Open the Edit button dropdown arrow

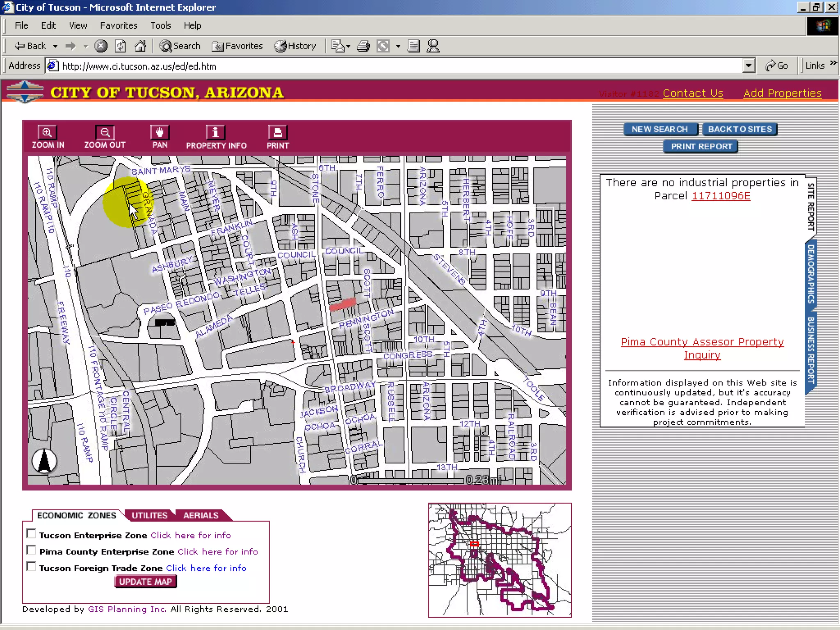398,46
